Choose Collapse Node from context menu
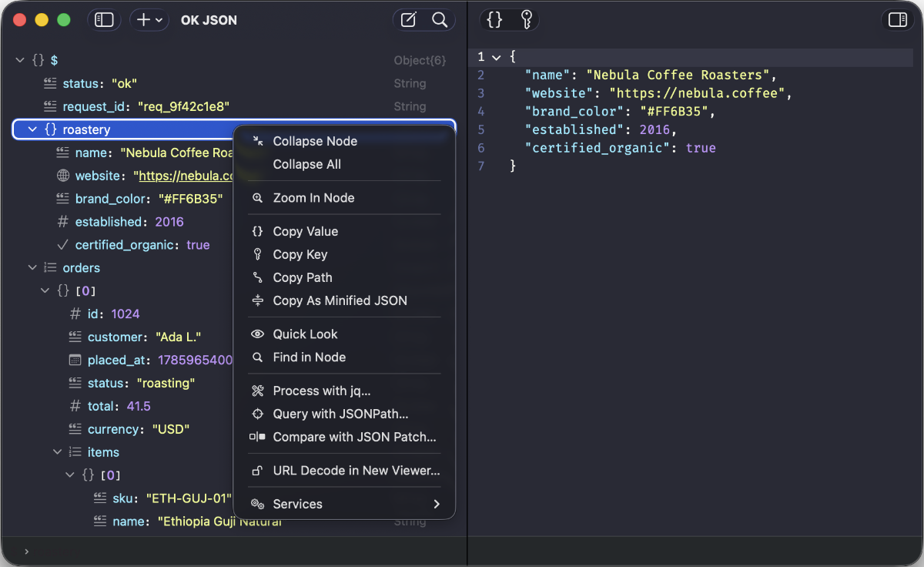 point(344,141)
